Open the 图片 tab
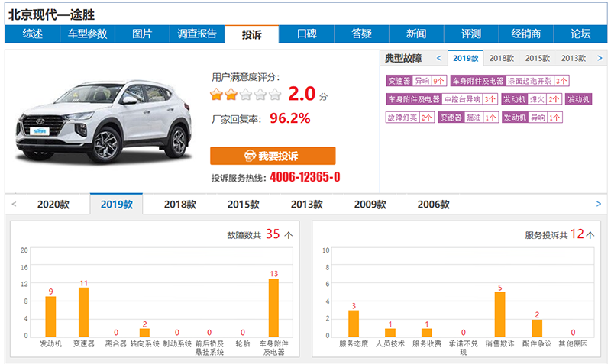The height and width of the screenshot is (364, 611). coord(142,34)
